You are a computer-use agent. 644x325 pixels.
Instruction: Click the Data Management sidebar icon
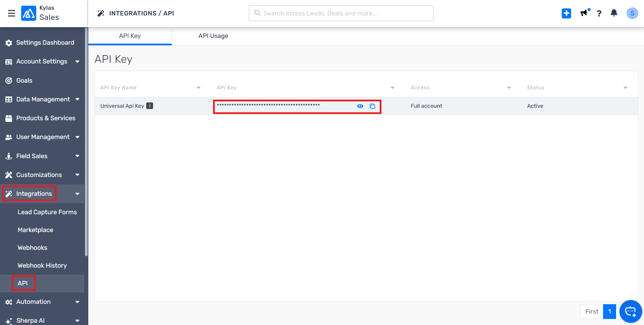[9, 99]
